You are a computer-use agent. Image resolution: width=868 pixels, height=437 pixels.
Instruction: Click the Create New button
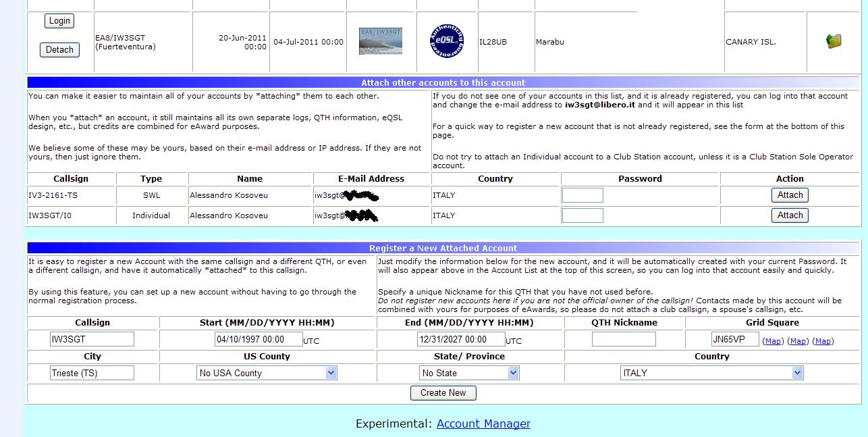pos(443,393)
